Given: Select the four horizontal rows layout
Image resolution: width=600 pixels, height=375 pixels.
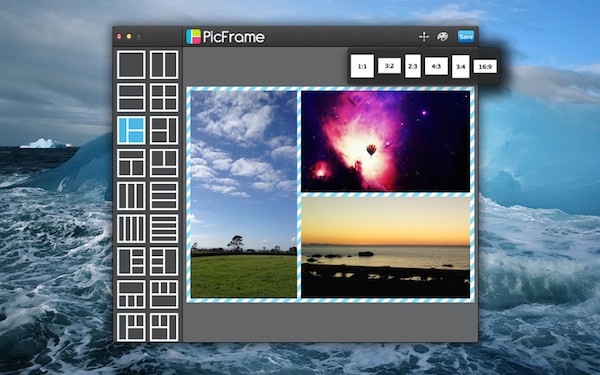Looking at the screenshot, I should pyautogui.click(x=164, y=229).
